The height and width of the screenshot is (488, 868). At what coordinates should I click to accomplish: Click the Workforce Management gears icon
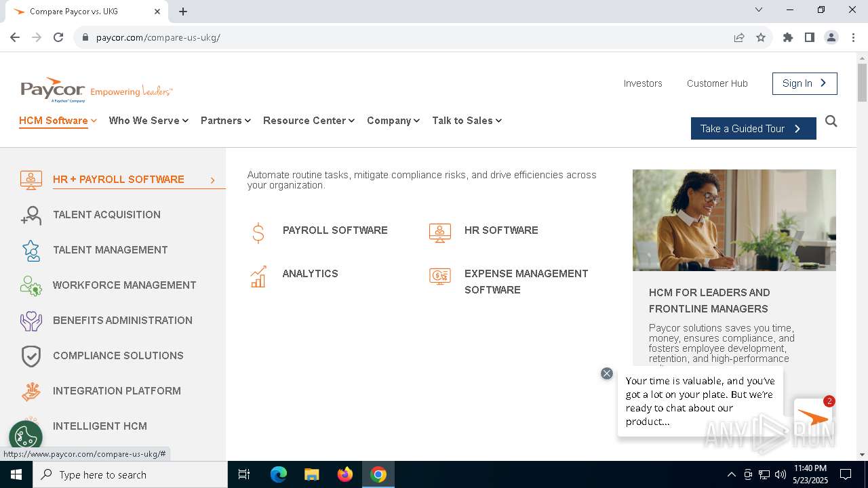[x=31, y=285]
